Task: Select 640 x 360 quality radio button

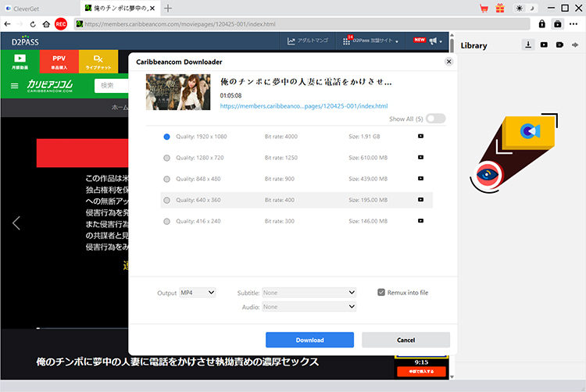Action: pyautogui.click(x=166, y=201)
